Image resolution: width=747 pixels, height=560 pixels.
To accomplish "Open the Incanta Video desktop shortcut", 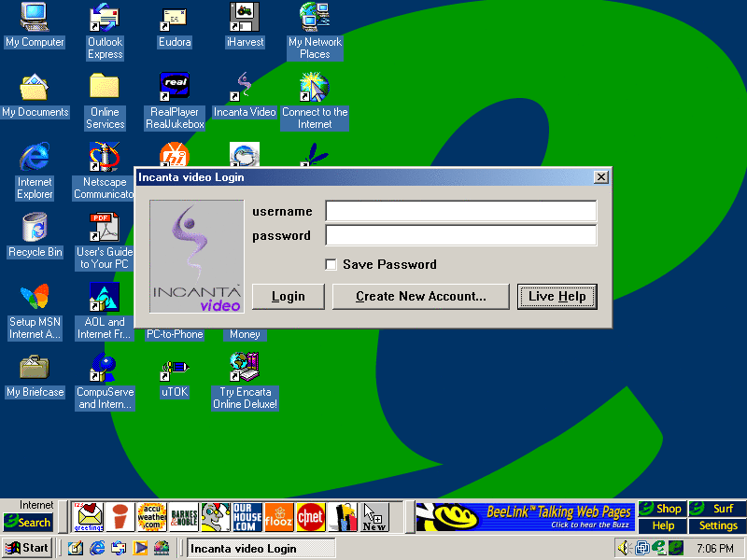I will [244, 89].
